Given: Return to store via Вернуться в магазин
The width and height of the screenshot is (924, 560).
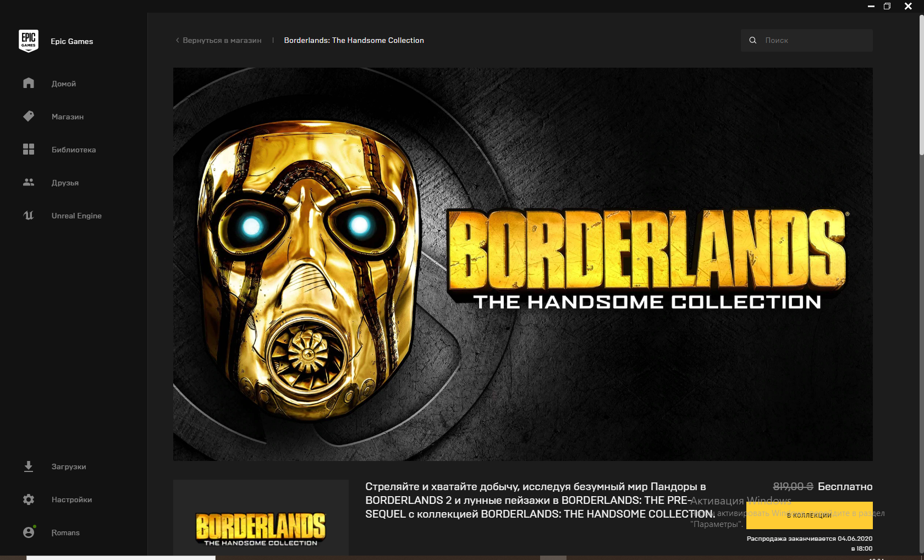Looking at the screenshot, I should (222, 40).
